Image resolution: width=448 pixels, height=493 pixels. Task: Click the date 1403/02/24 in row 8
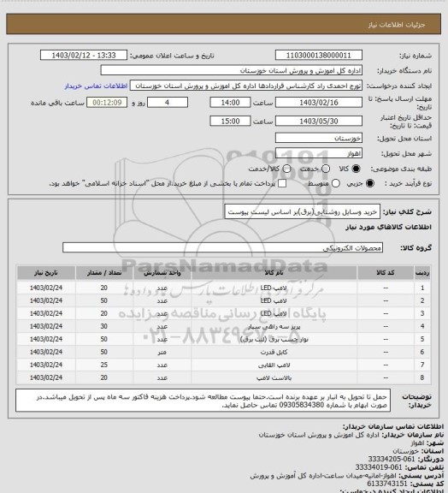[x=46, y=377]
